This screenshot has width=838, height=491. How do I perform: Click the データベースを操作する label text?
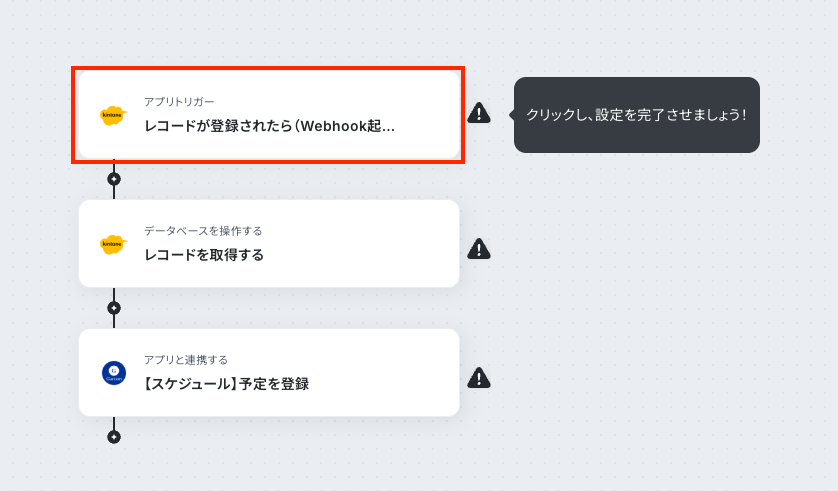point(203,231)
